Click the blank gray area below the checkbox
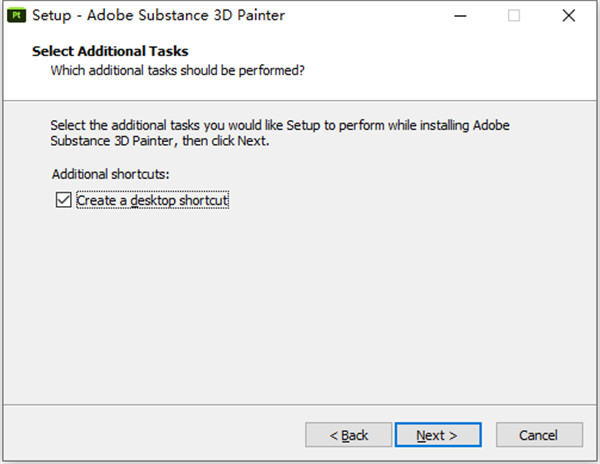The height and width of the screenshot is (464, 600). point(300,300)
